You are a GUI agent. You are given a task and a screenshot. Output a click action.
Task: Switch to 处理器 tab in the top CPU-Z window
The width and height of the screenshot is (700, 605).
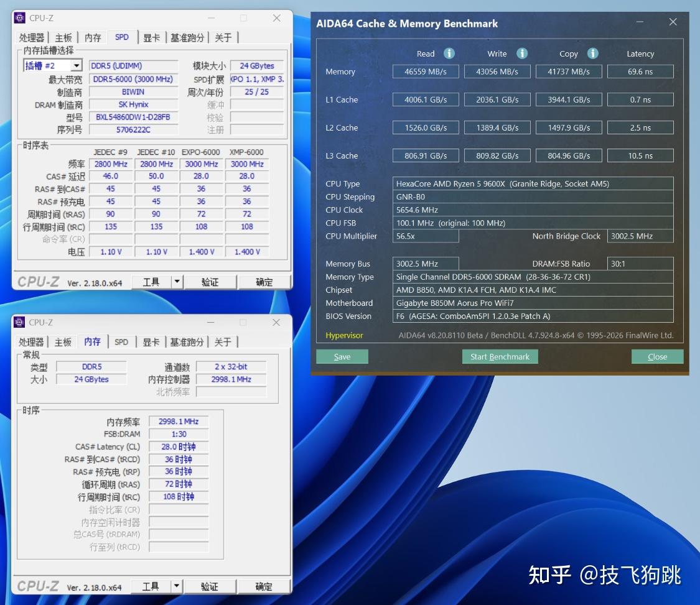click(32, 37)
